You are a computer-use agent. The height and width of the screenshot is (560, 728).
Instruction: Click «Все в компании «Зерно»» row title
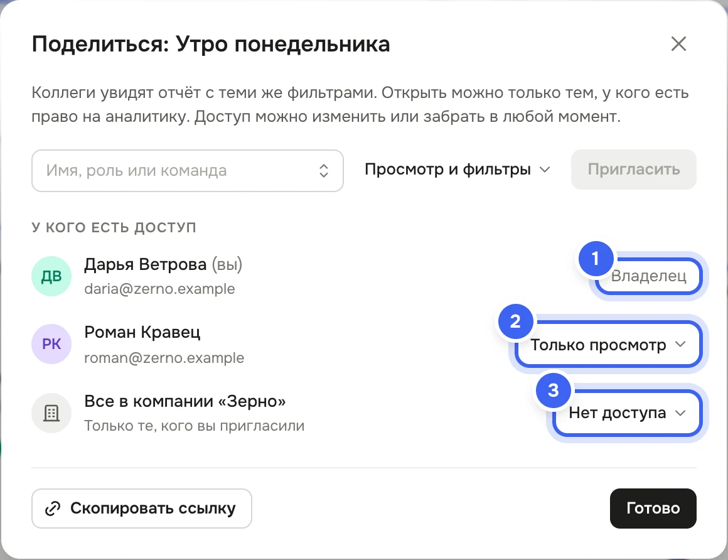point(185,401)
